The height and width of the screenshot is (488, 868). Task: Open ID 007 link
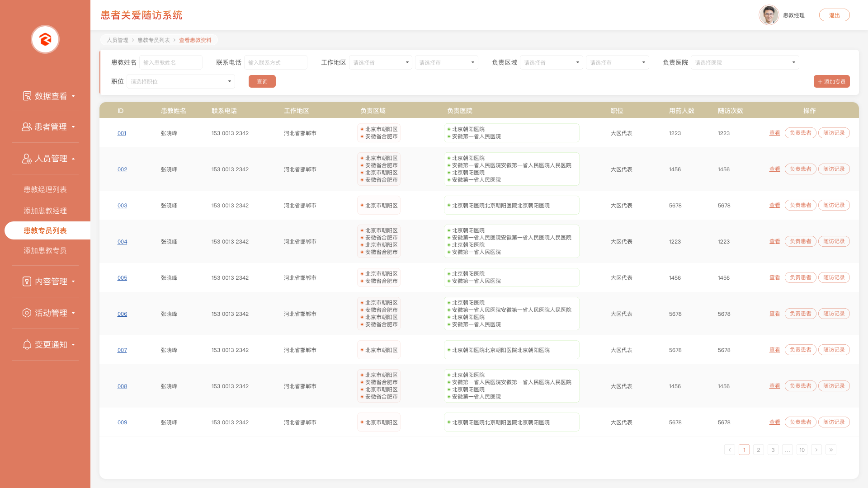(122, 350)
